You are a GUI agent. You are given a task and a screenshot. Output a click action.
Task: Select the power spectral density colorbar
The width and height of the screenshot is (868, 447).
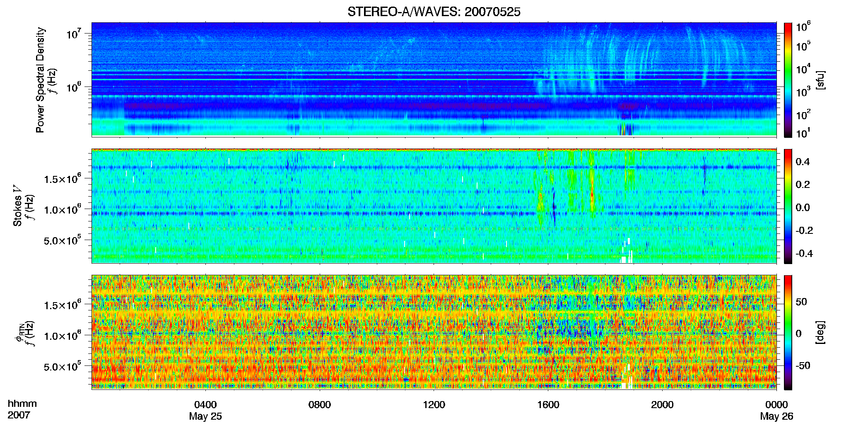pyautogui.click(x=788, y=80)
